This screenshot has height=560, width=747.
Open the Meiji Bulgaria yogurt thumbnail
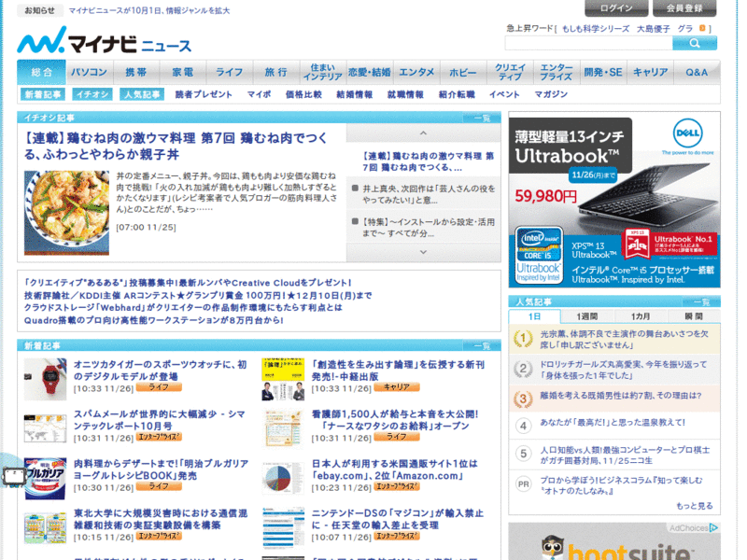pyautogui.click(x=45, y=479)
